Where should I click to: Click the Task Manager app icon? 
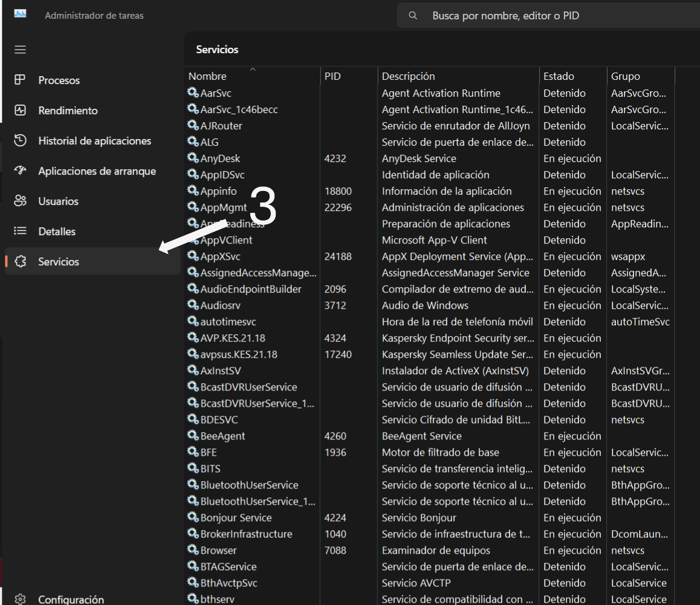click(x=21, y=14)
